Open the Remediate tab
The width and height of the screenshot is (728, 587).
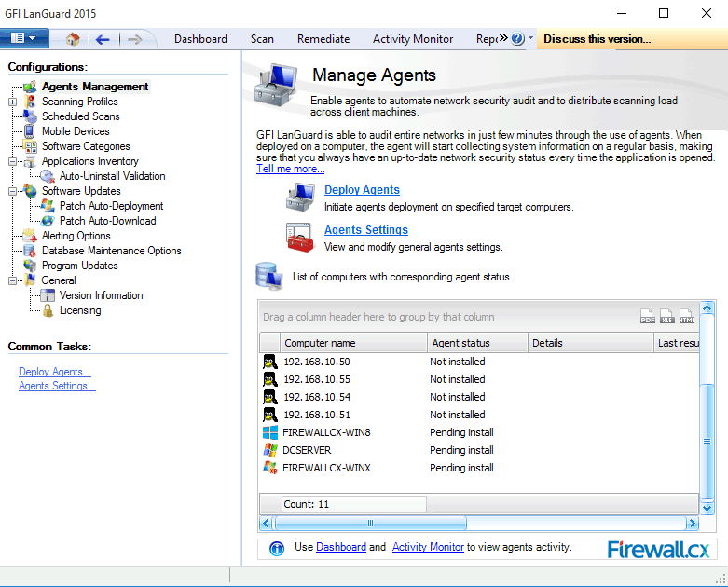coord(323,39)
